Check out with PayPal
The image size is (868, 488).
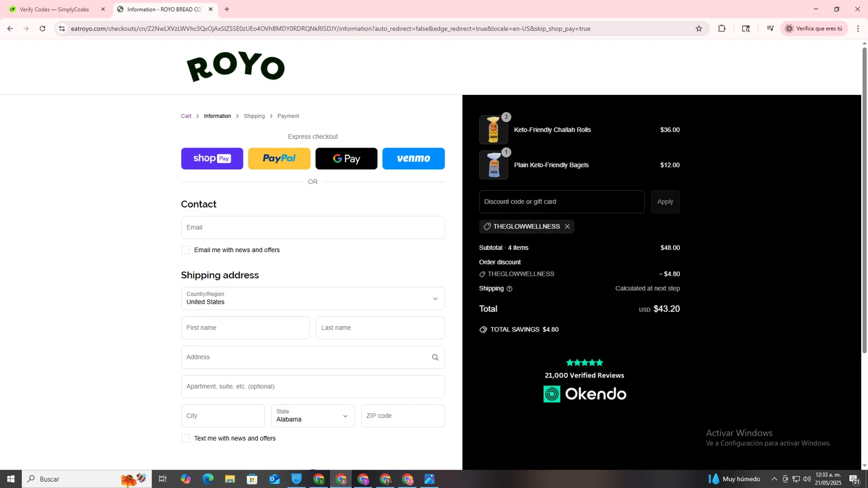point(279,158)
